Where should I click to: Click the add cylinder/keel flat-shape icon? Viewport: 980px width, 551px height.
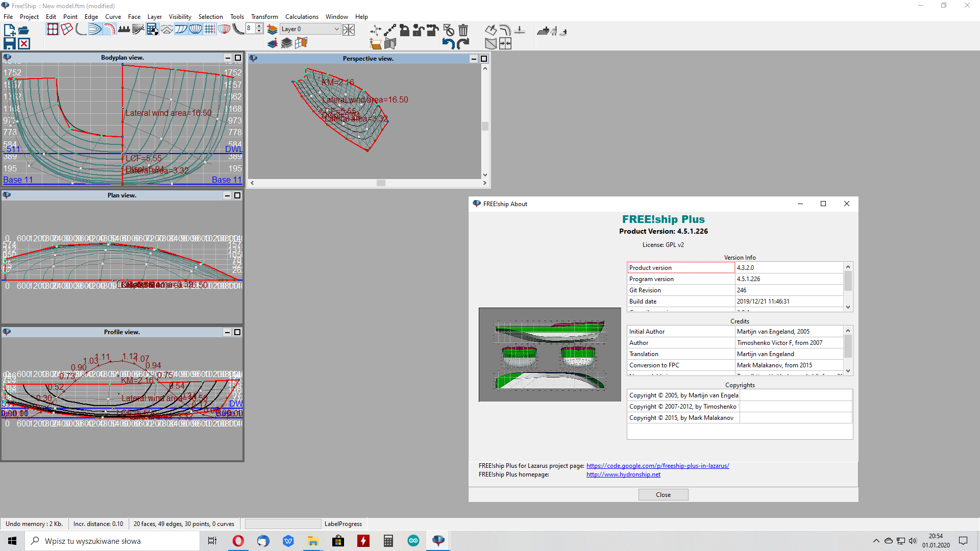click(543, 31)
